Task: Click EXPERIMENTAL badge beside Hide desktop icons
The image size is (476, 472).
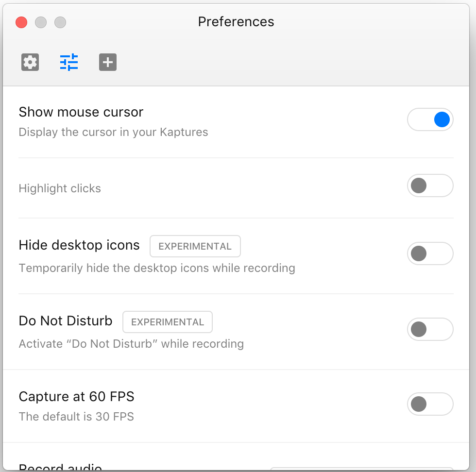Action: click(x=195, y=246)
